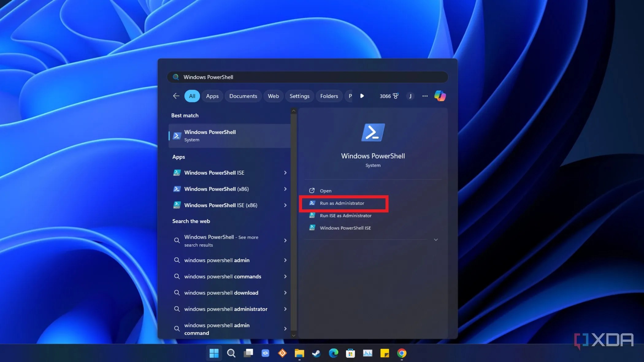Open Windows PowerShell ISE from details pane
Screen dimensions: 644x362
[x=345, y=228]
